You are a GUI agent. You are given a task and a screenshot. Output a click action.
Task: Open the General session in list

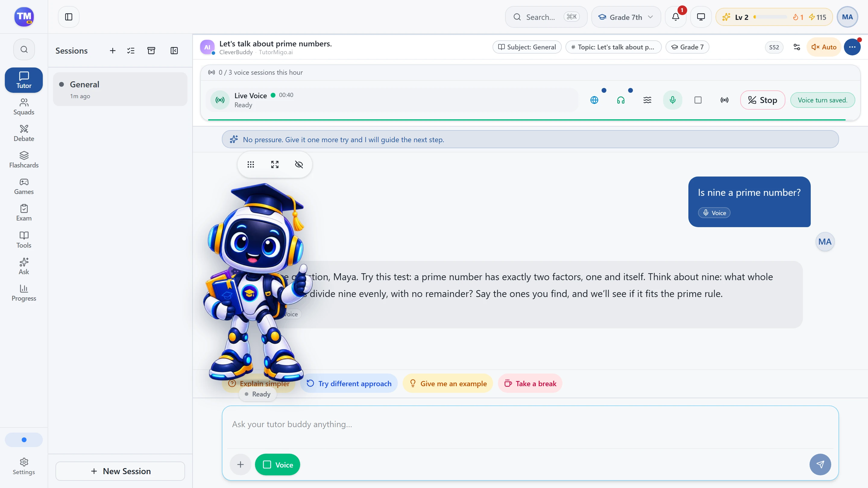[120, 89]
